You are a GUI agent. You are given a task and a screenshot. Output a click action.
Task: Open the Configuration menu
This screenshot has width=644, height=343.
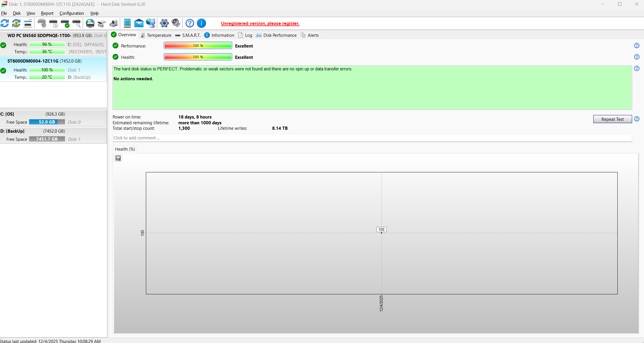point(71,13)
